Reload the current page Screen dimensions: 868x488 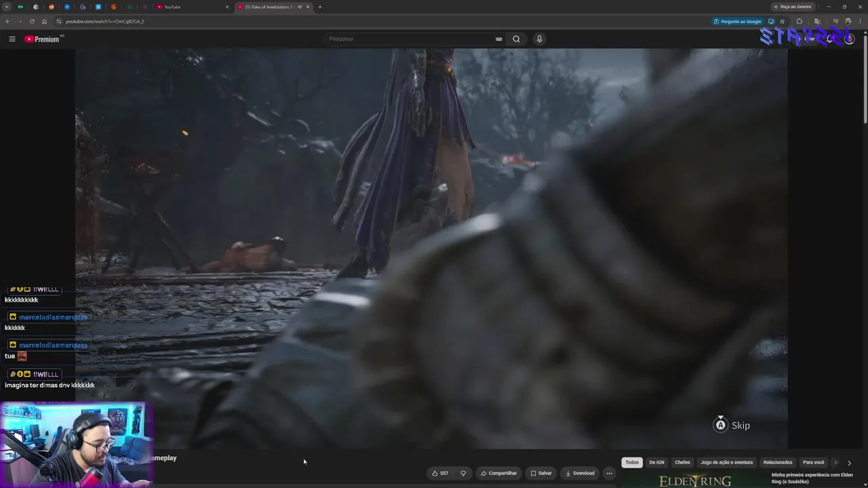(x=32, y=21)
